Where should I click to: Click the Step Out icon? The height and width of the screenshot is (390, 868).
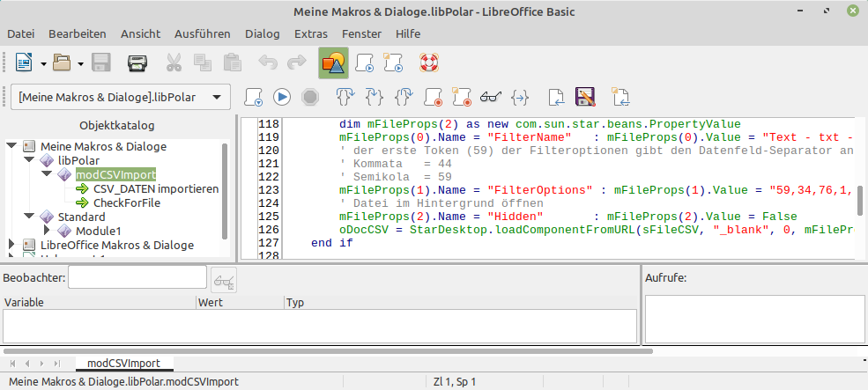pyautogui.click(x=404, y=98)
